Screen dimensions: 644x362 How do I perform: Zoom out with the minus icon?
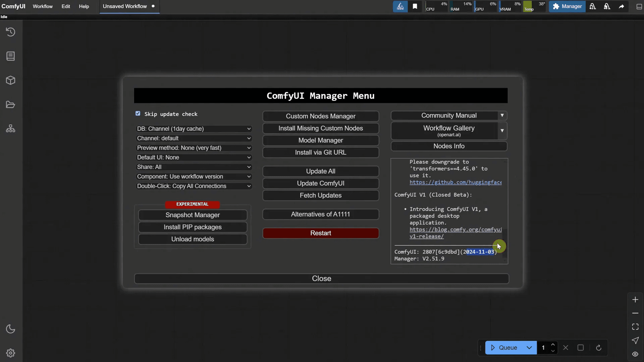[x=635, y=313]
